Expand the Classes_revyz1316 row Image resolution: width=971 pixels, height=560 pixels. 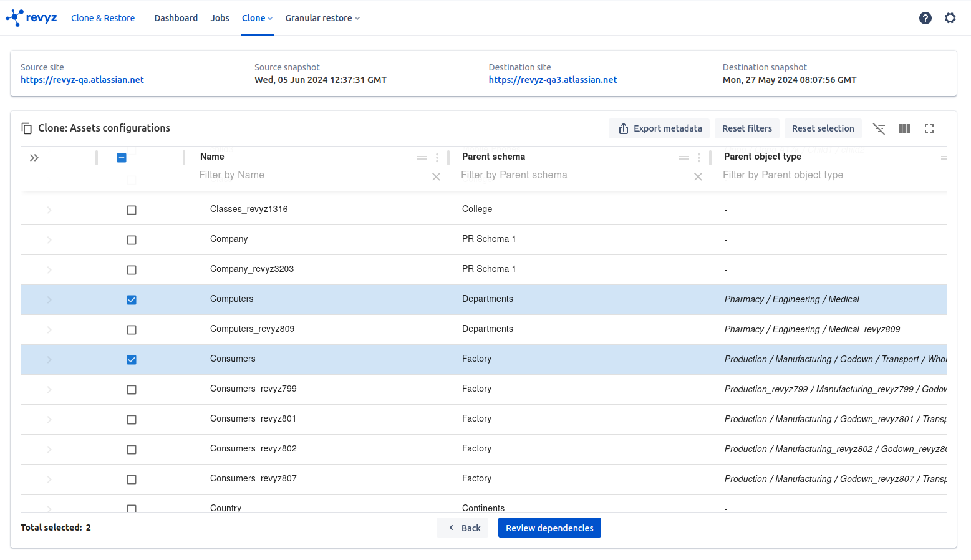(49, 210)
